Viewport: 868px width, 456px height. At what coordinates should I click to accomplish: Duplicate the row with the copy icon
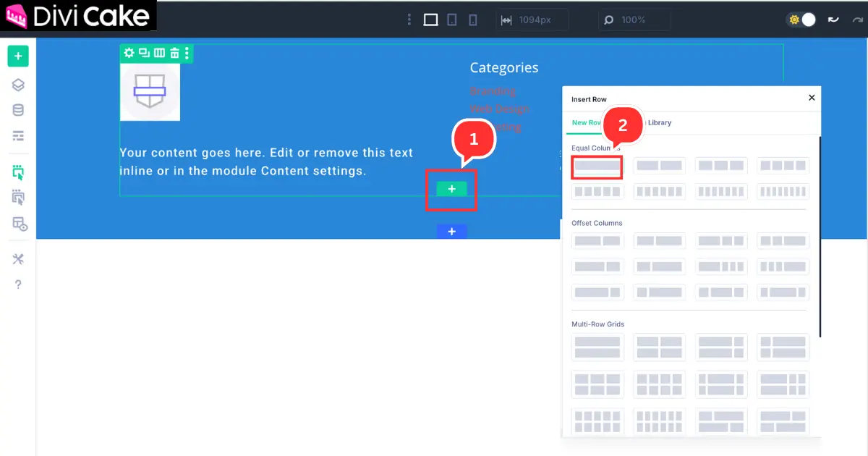pyautogui.click(x=143, y=53)
